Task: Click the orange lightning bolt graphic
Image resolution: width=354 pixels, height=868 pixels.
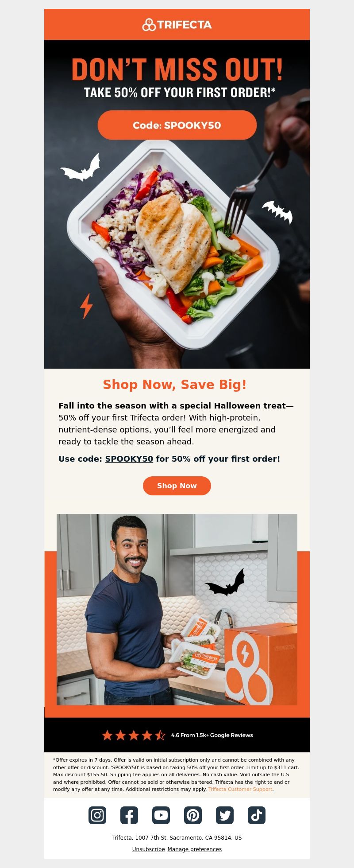Action: 86,306
